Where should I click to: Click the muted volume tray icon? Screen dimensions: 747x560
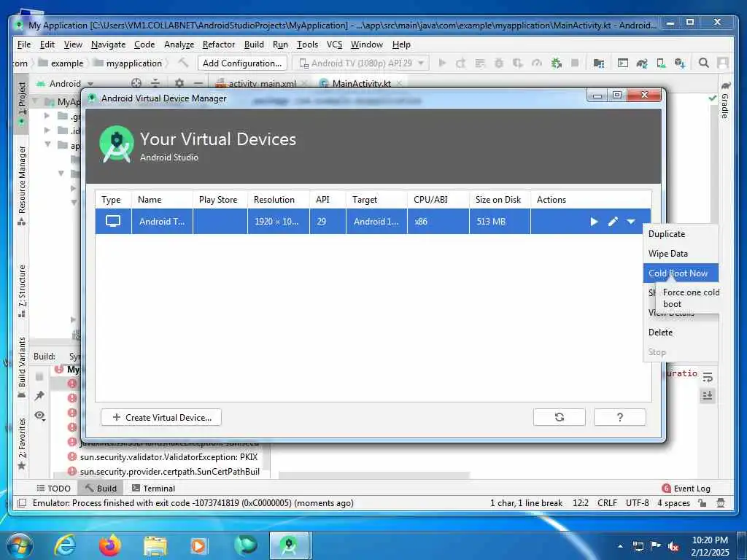673,546
